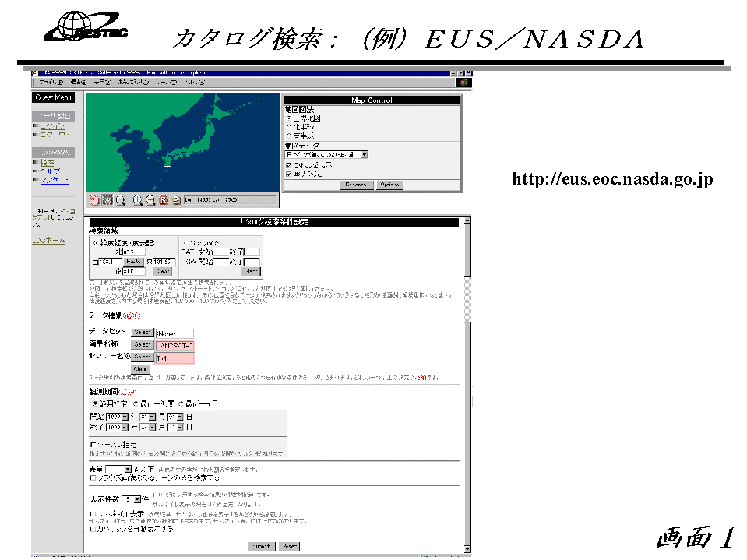
Task: Select the hand pan tool below the map
Action: click(93, 200)
